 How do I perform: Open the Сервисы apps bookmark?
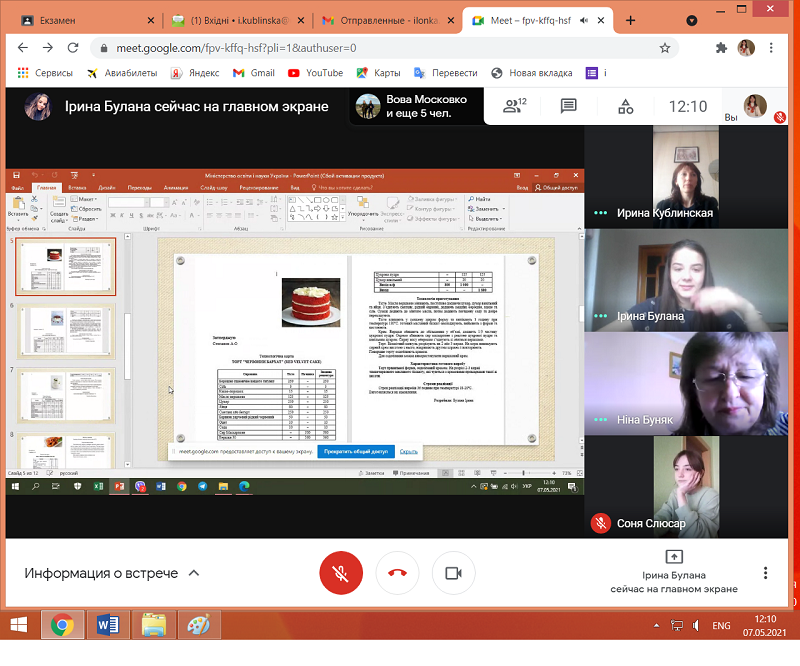(x=45, y=73)
